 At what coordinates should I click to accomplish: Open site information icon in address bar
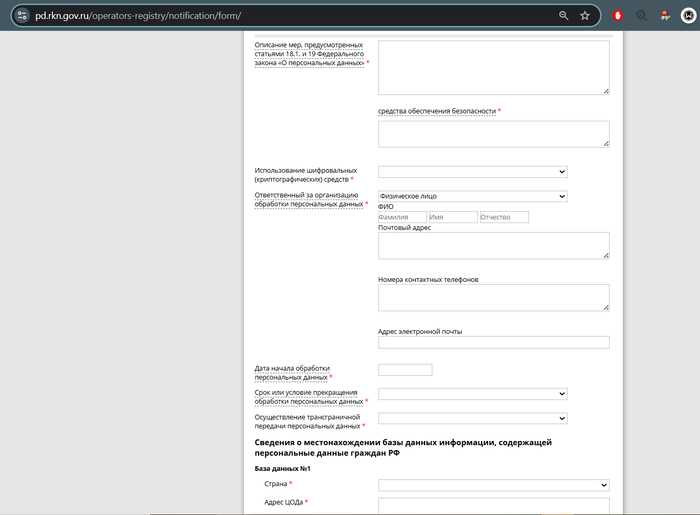point(21,16)
